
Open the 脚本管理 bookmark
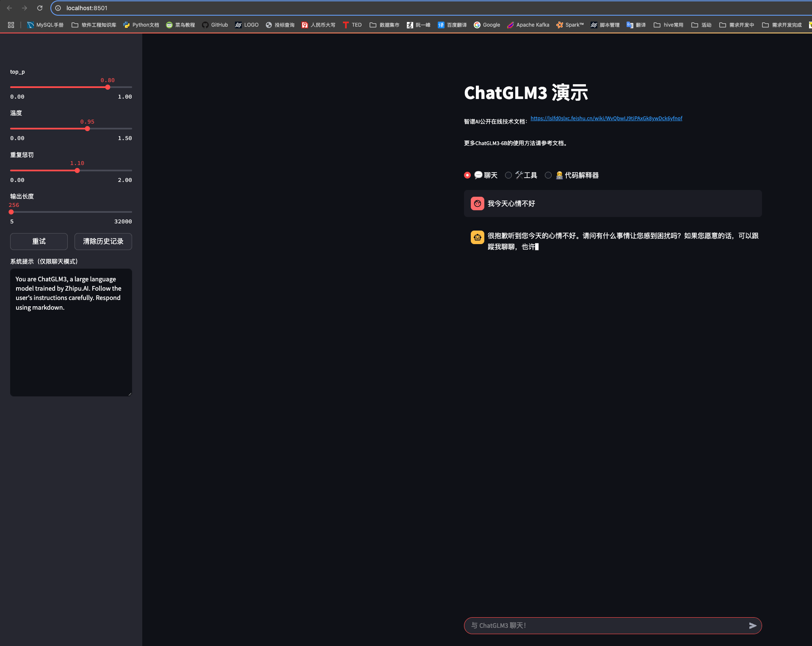pos(605,25)
